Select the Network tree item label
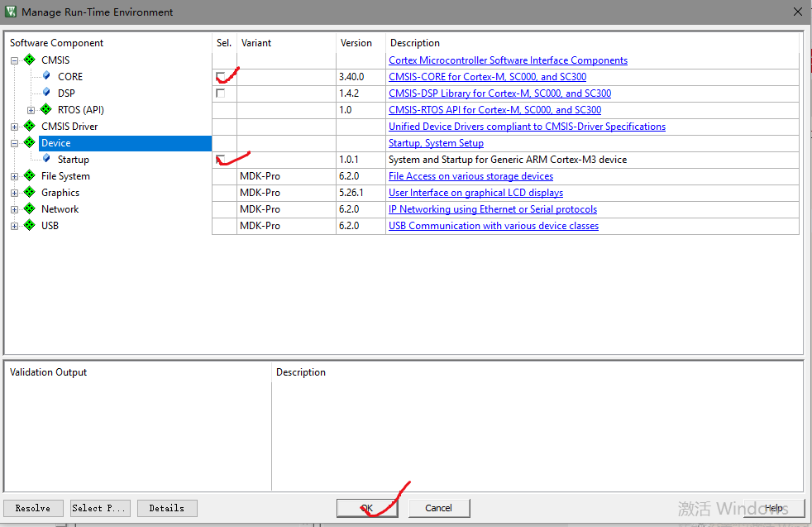 pyautogui.click(x=60, y=209)
